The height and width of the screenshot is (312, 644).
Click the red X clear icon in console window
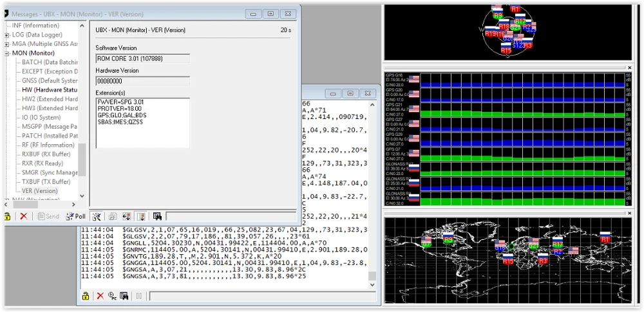click(100, 296)
